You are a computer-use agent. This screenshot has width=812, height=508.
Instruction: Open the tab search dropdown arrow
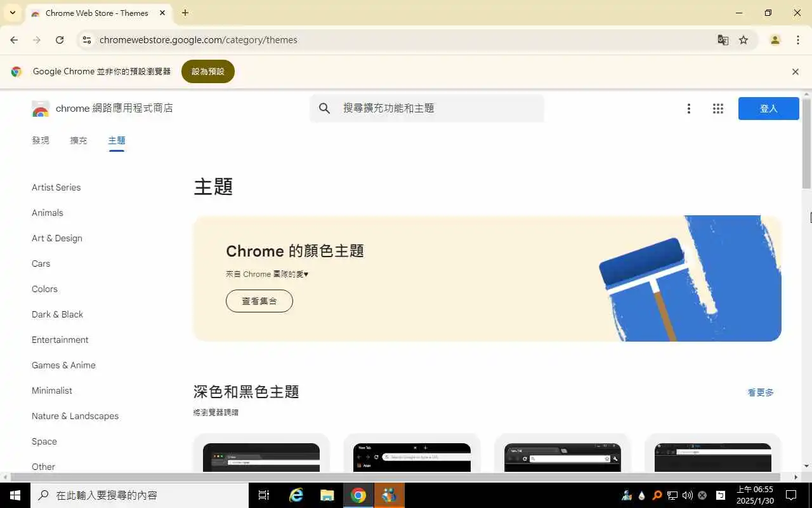12,13
